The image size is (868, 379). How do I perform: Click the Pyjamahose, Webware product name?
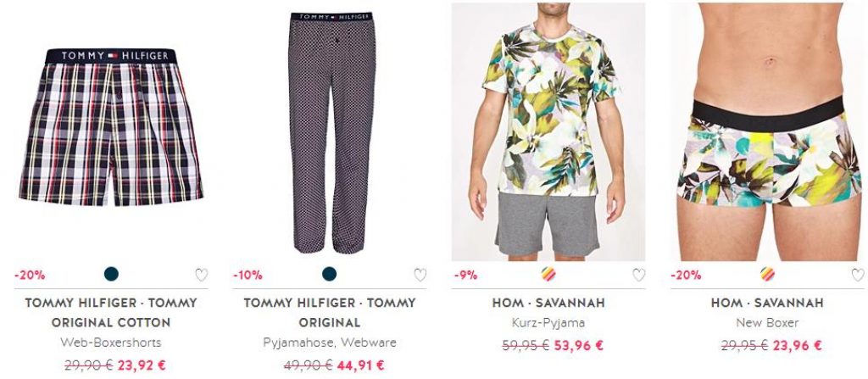click(x=330, y=343)
